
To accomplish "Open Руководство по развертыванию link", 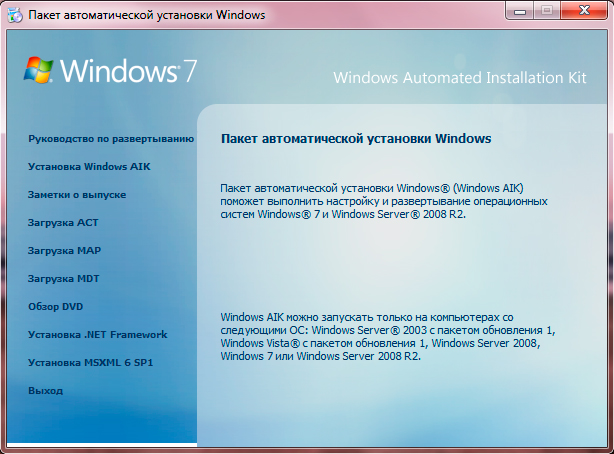I will tap(111, 139).
